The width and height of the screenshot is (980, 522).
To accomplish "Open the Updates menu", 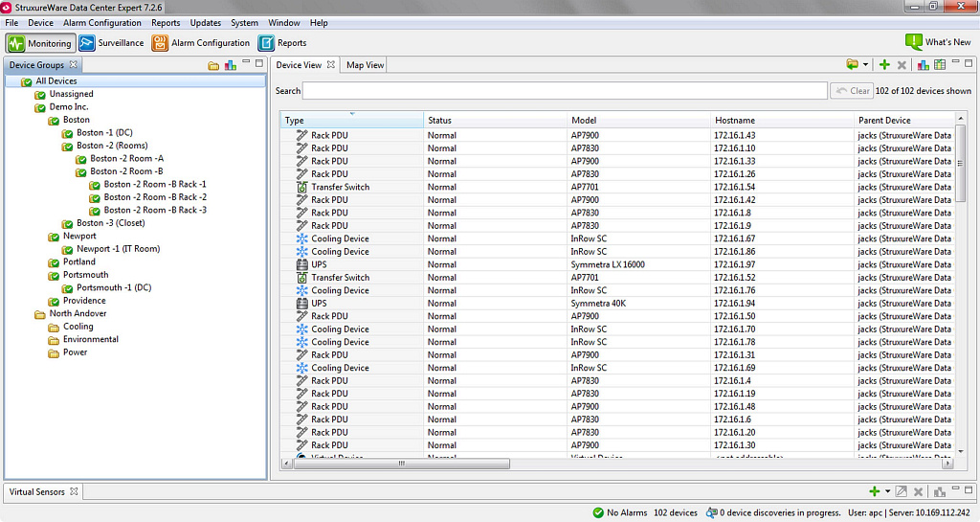I will tap(206, 22).
